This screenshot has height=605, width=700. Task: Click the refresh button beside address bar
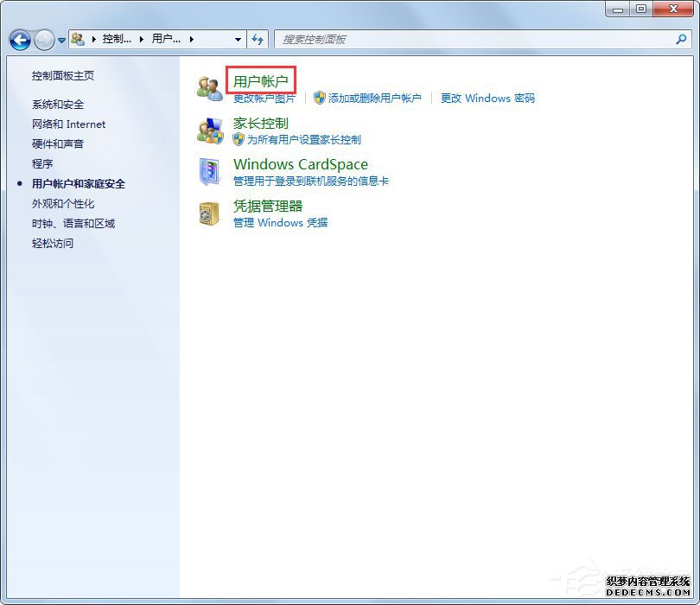[x=258, y=39]
